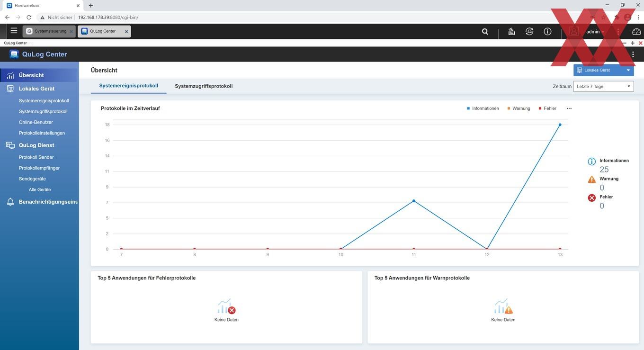Open Protokolleinstellungen in the sidebar
This screenshot has height=350, width=644.
tap(42, 133)
